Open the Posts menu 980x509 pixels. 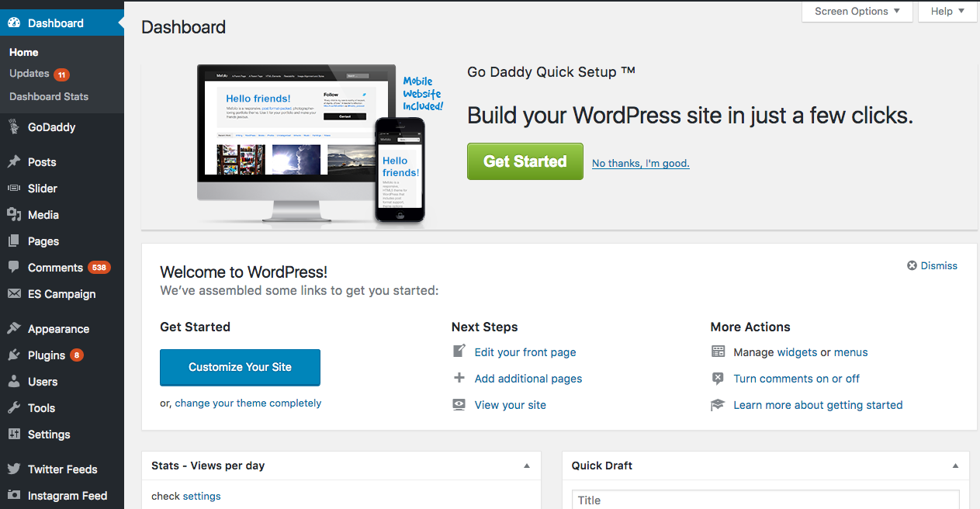[62, 162]
